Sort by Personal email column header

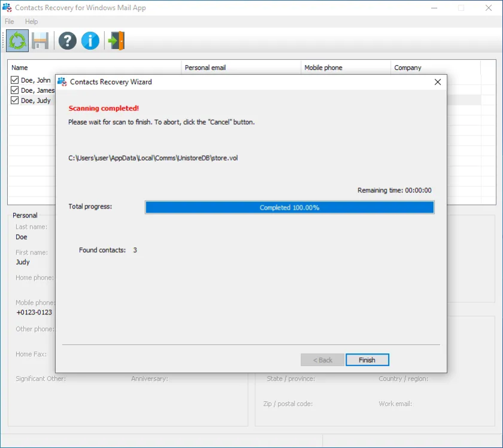pos(241,68)
